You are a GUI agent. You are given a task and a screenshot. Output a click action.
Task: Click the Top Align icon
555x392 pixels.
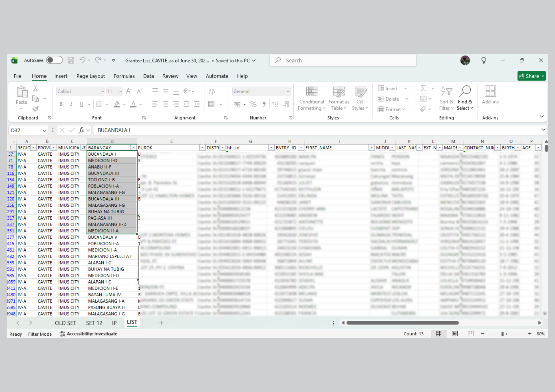click(155, 91)
